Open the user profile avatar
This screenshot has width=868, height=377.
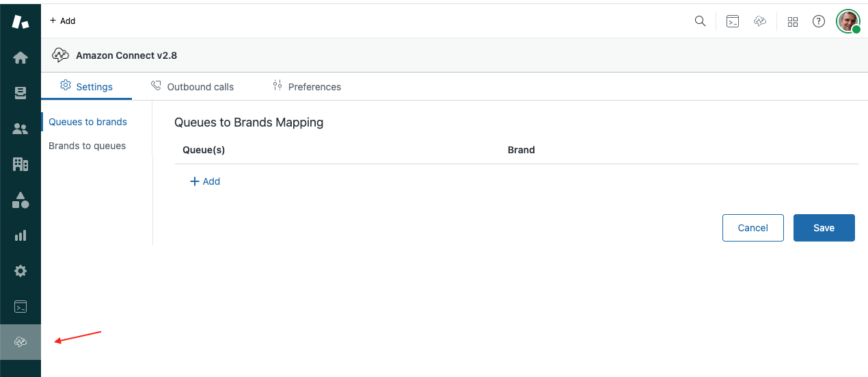click(848, 21)
